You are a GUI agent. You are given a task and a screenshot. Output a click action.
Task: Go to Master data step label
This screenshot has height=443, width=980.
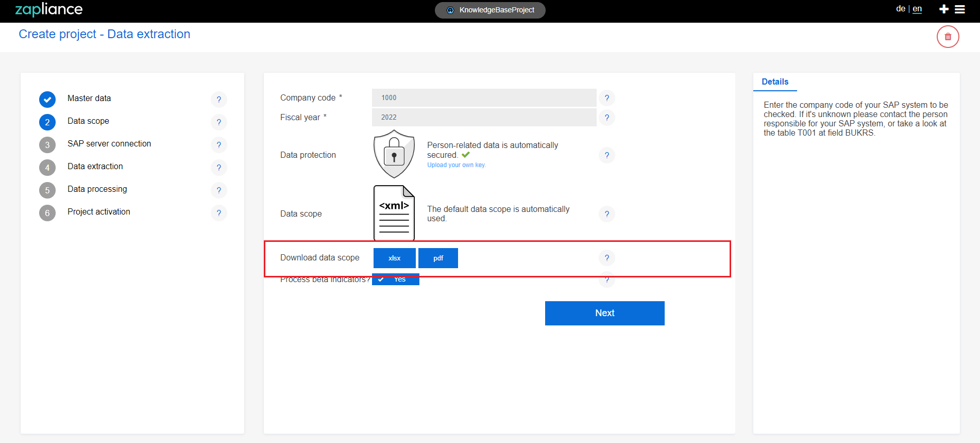pyautogui.click(x=89, y=98)
